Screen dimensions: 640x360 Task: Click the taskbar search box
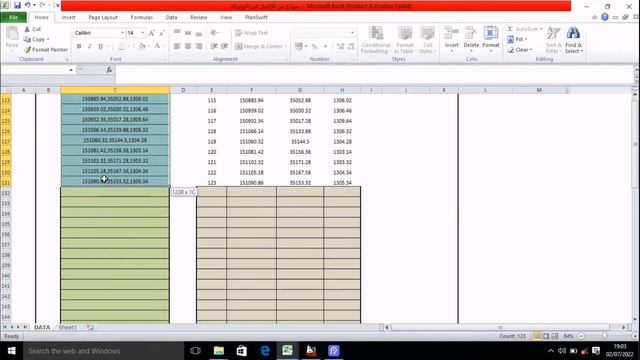(x=104, y=351)
